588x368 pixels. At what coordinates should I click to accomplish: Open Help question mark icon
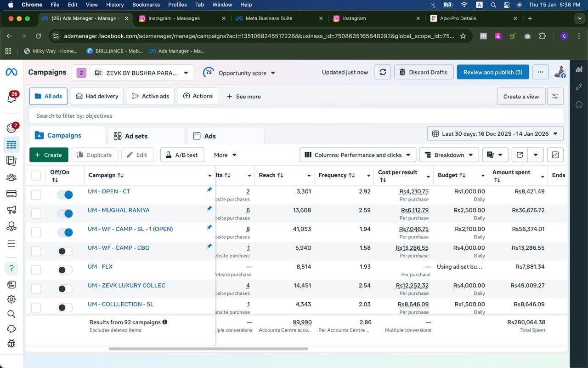tap(11, 268)
